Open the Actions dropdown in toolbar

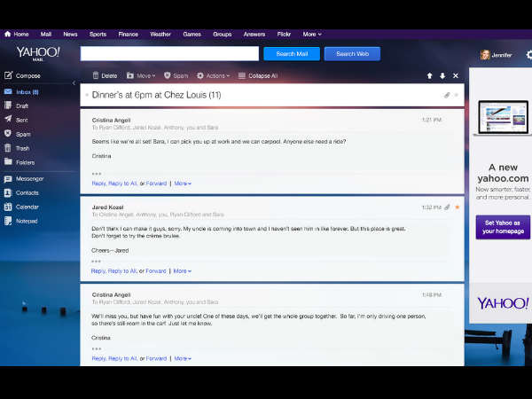coord(213,75)
